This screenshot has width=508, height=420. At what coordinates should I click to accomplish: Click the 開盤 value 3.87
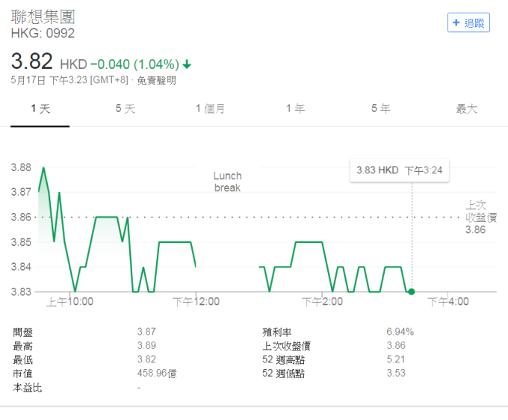click(146, 332)
